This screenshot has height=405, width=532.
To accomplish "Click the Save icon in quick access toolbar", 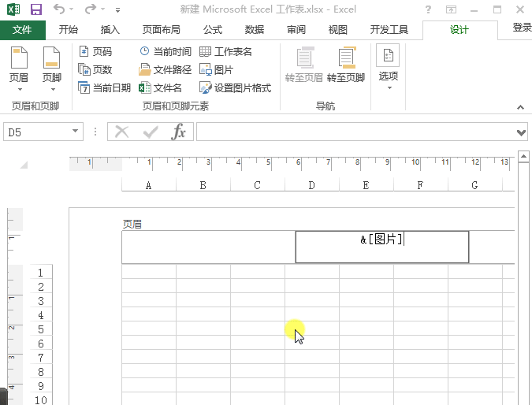I will click(35, 9).
